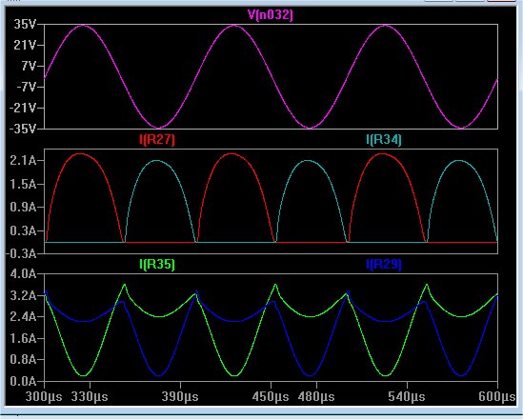The image size is (523, 420).
Task: Click the V(n032) trace label
Action: point(271,15)
